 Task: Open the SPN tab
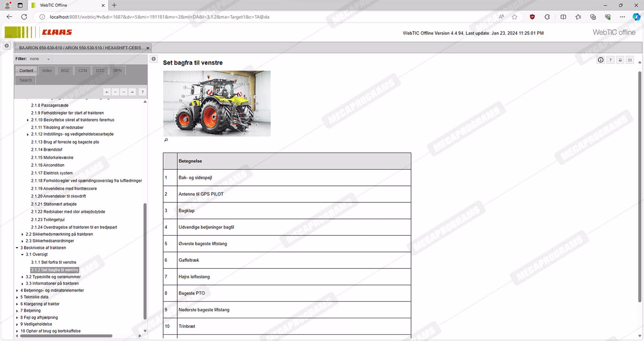[117, 71]
